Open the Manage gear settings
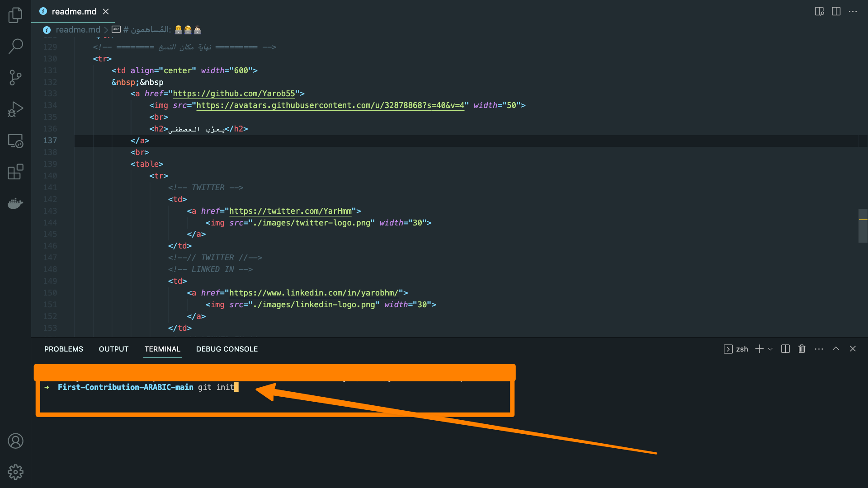 pos(15,472)
